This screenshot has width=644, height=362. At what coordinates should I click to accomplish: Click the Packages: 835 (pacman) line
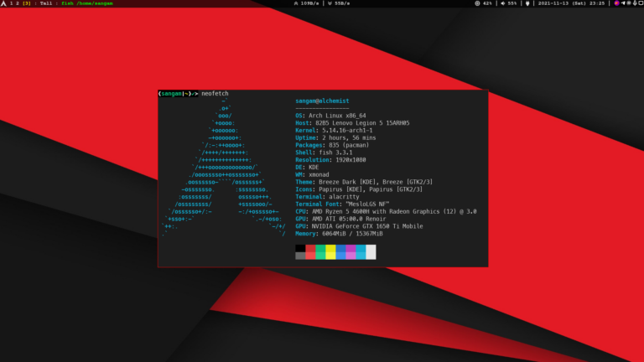point(332,145)
